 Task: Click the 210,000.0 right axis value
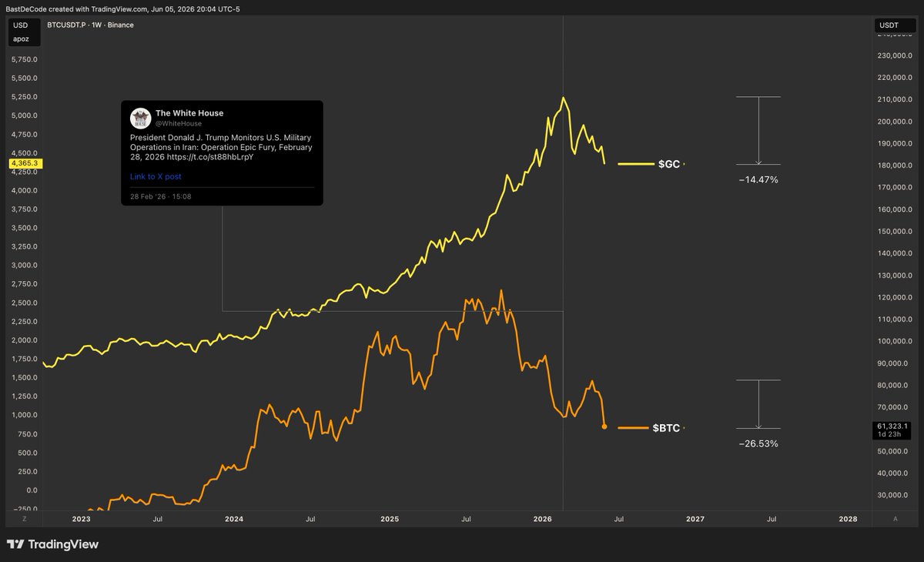click(894, 99)
